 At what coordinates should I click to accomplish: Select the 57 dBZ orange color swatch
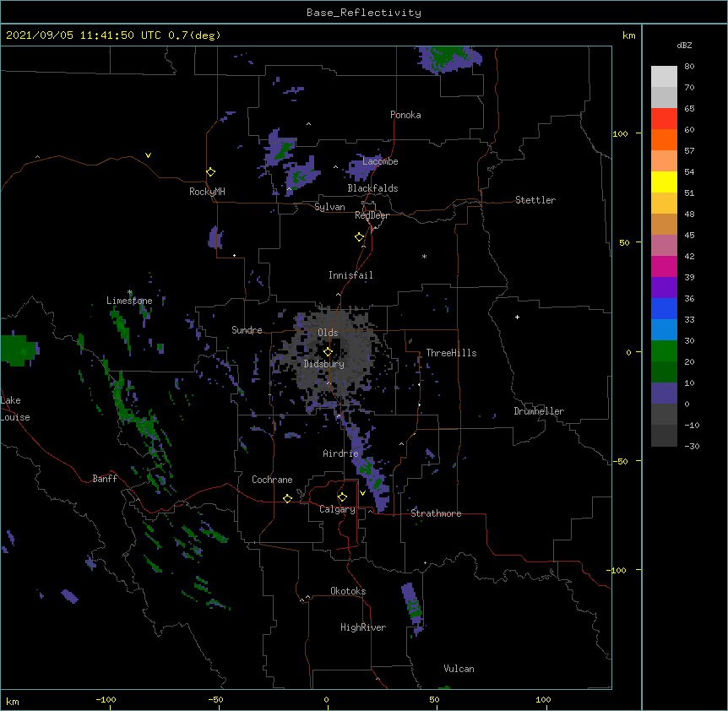point(664,139)
